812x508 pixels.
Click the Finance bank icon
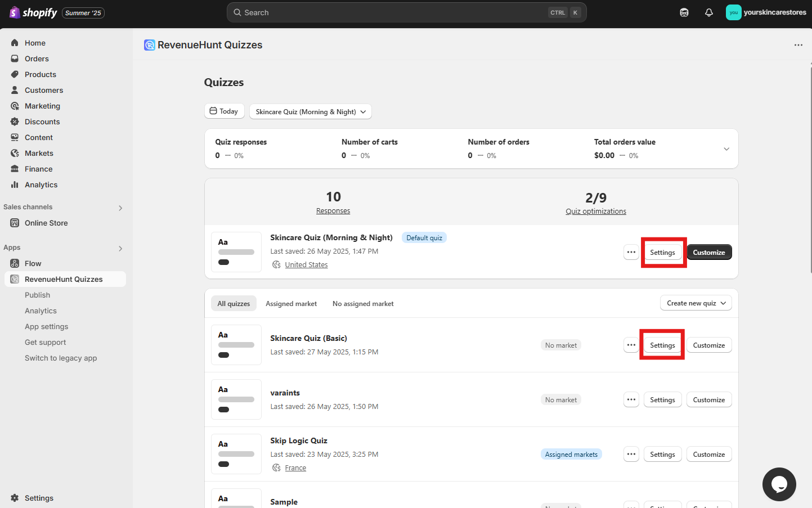point(15,169)
